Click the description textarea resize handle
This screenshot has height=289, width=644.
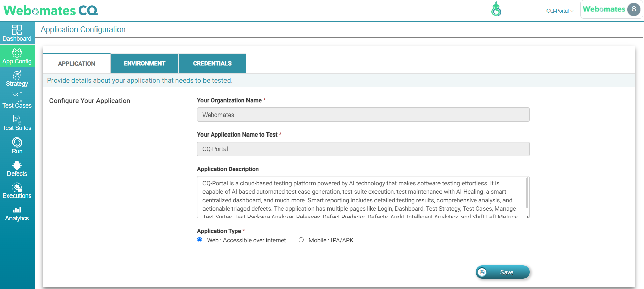point(527,216)
